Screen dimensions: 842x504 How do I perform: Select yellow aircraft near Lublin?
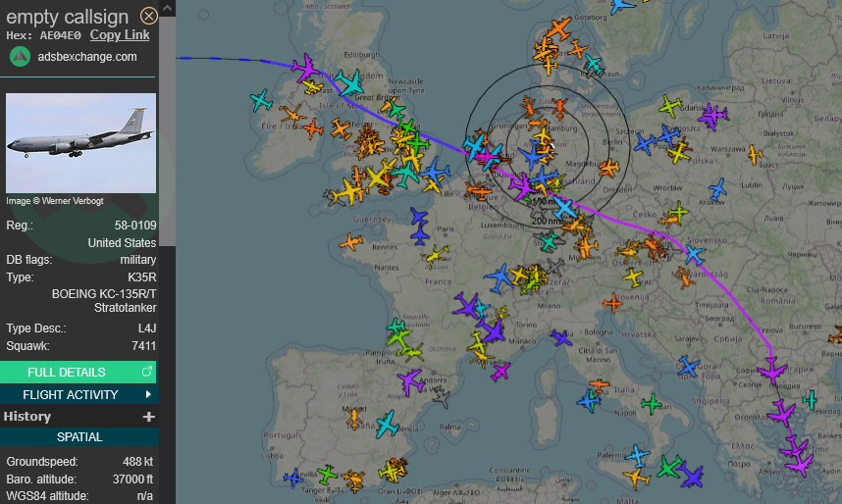(x=754, y=155)
